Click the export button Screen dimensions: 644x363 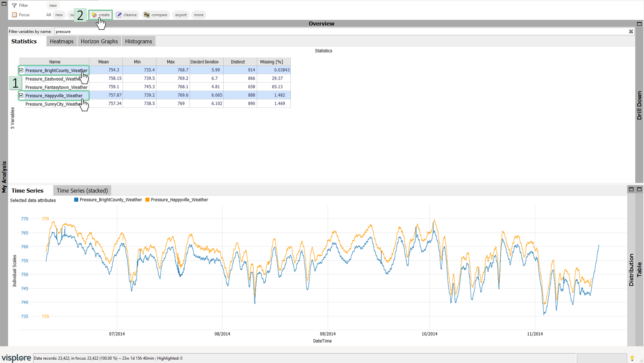coord(181,15)
